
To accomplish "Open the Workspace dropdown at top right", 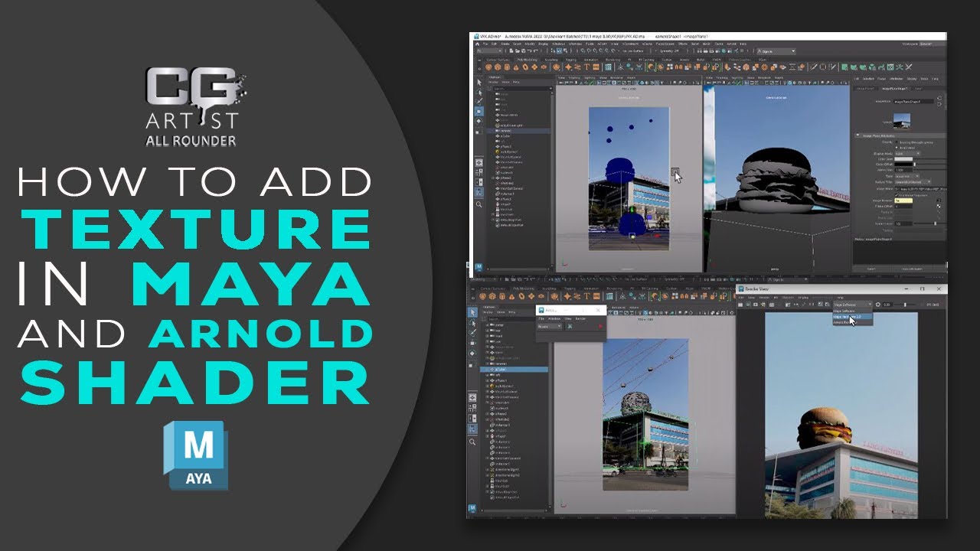I will point(933,44).
